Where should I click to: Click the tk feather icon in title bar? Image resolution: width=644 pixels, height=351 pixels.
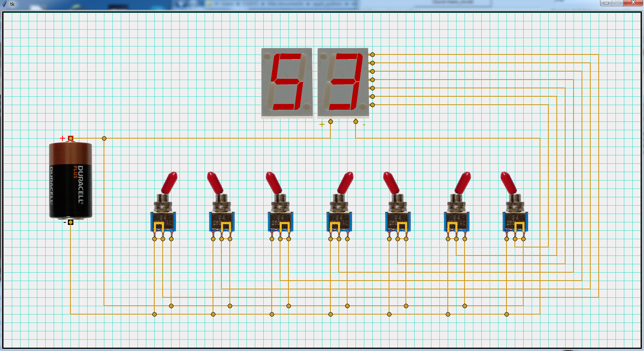4,4
